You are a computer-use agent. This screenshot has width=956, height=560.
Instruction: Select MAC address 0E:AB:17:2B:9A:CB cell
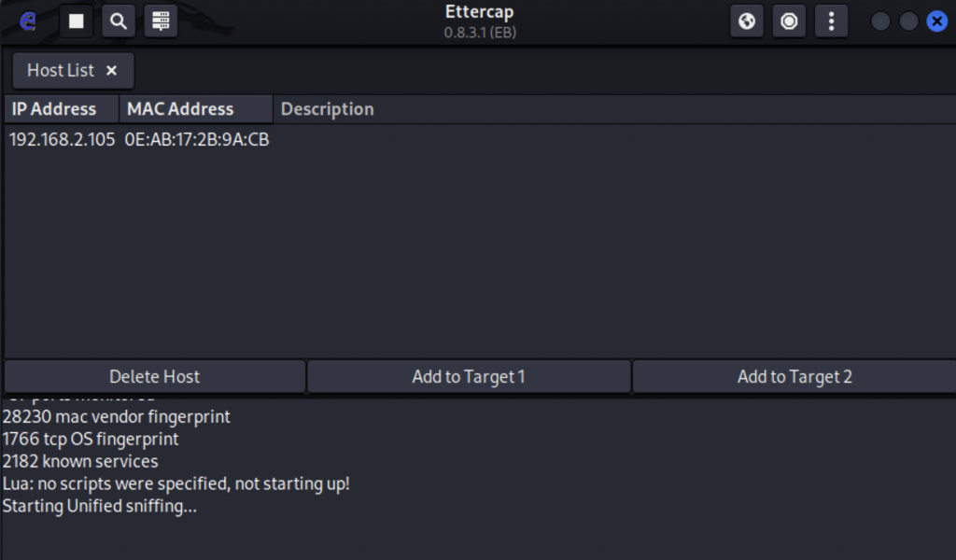pyautogui.click(x=197, y=140)
